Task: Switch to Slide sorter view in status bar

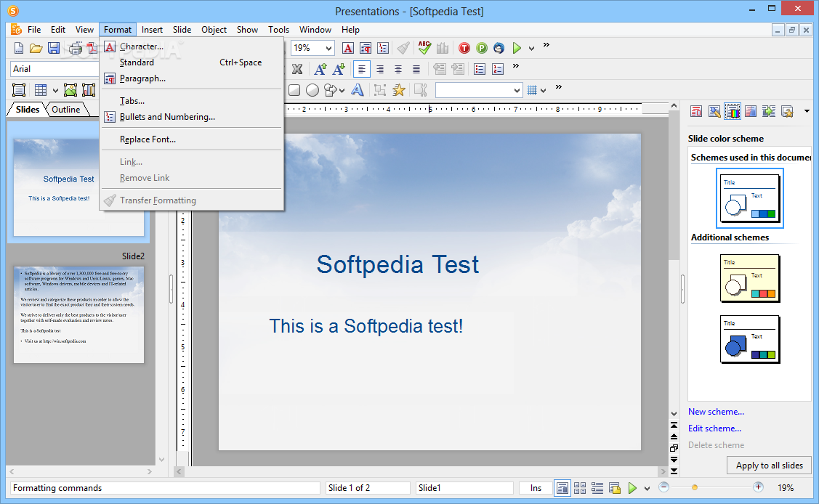Action: [x=580, y=488]
